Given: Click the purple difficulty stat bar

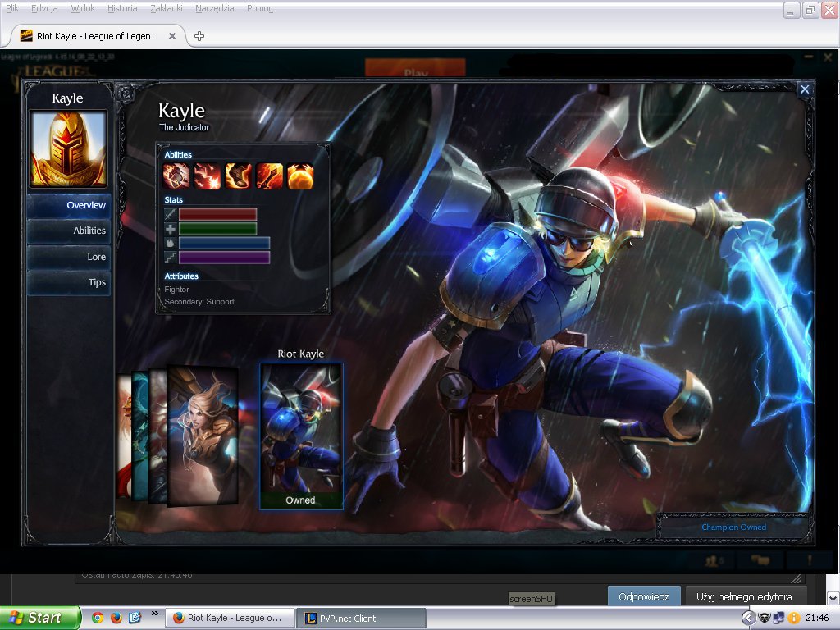Looking at the screenshot, I should click(224, 258).
